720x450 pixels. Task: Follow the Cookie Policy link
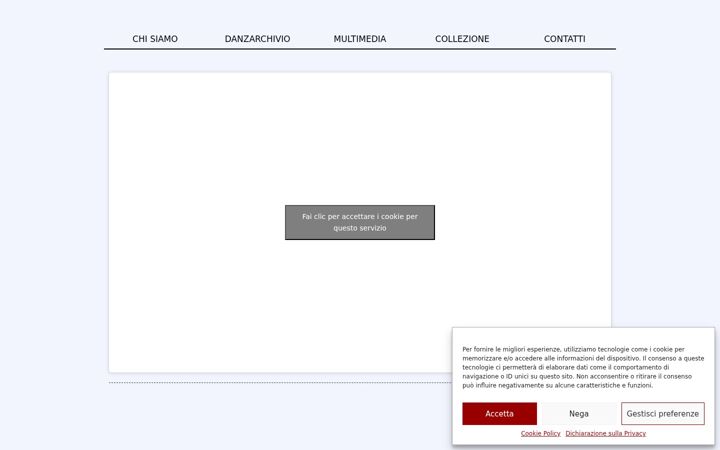[x=540, y=433]
